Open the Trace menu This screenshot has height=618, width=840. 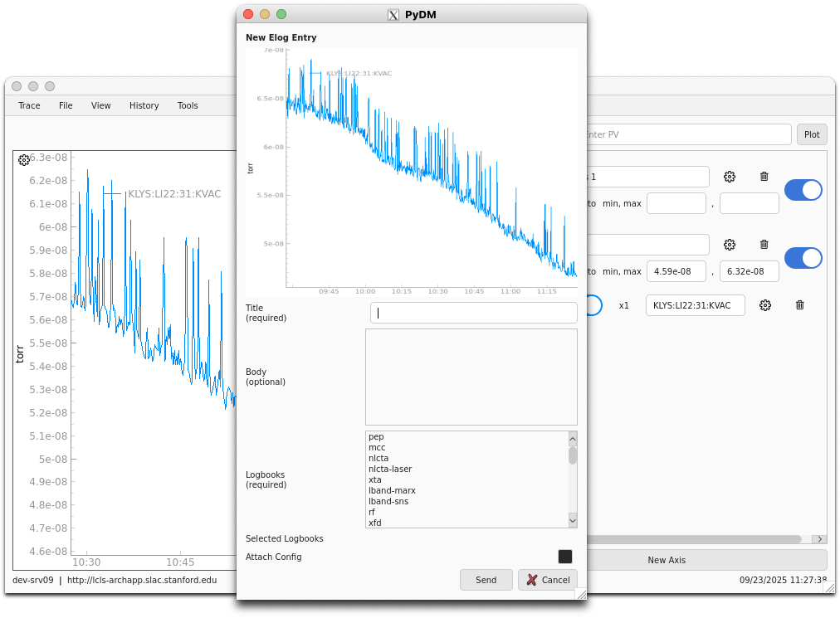29,105
